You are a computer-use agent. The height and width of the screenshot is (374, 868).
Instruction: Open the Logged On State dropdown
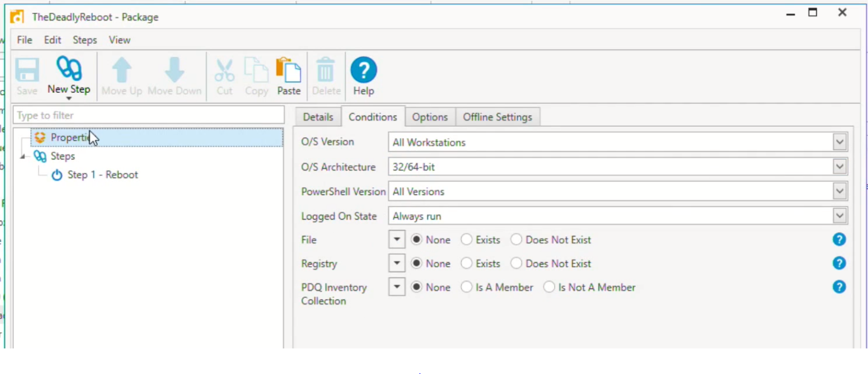pos(840,216)
